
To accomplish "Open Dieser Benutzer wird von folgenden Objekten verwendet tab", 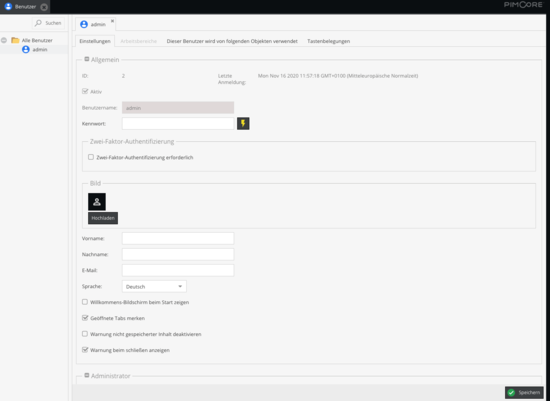I will 232,41.
